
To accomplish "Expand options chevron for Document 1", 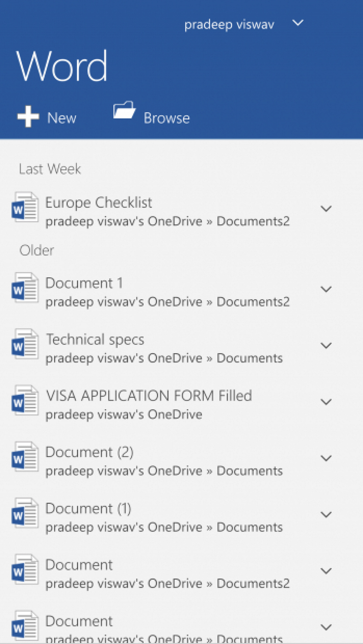I will click(x=326, y=289).
